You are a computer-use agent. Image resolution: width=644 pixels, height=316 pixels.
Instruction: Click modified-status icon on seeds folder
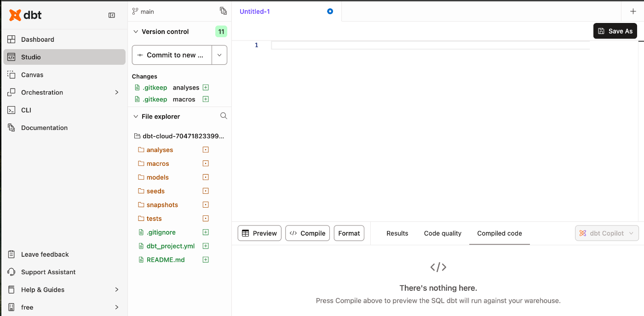206,191
